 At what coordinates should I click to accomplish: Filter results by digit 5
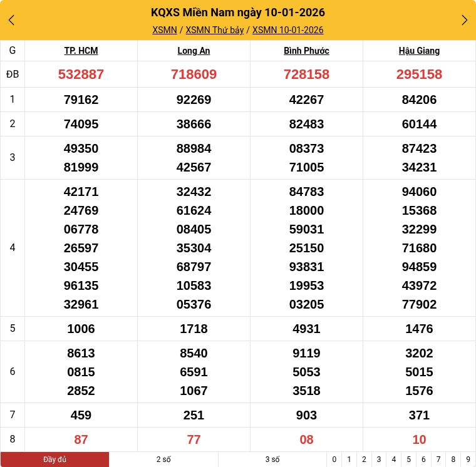coord(408,459)
